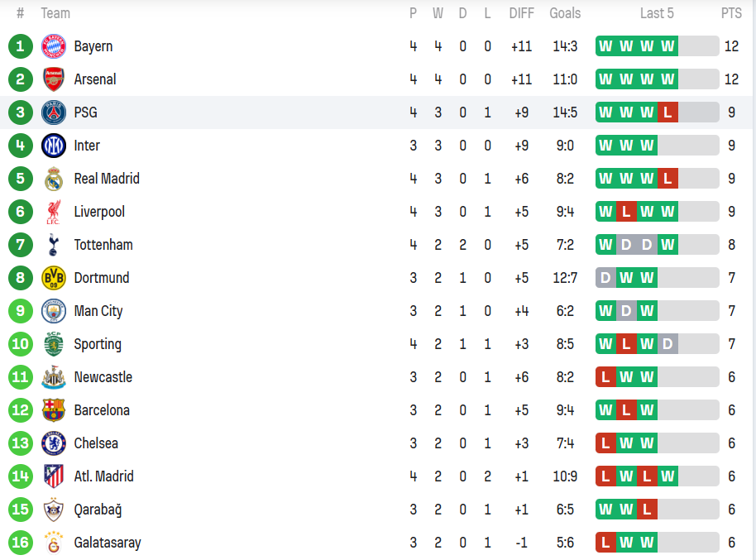Image resolution: width=756 pixels, height=560 pixels.
Task: Open the Tottenham team page
Action: point(103,245)
